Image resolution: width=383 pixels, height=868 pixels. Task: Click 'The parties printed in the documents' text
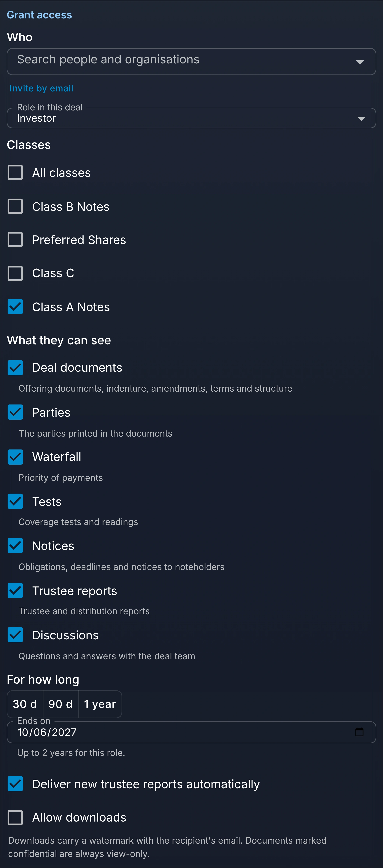pos(95,433)
